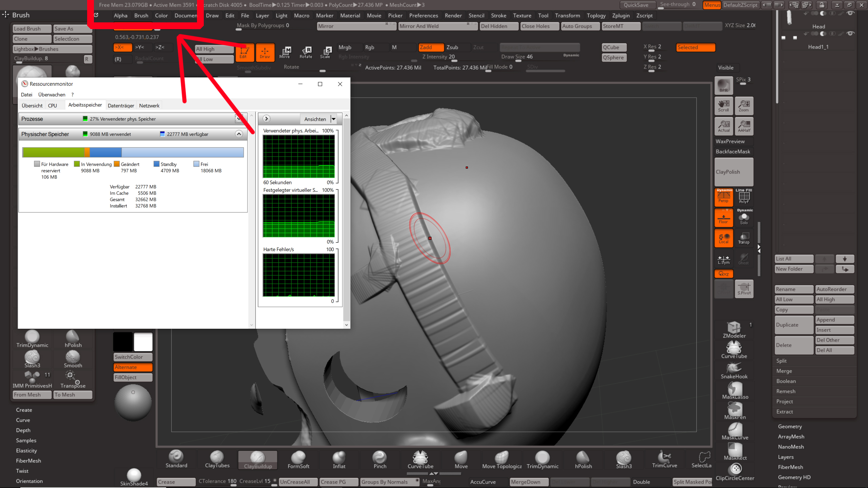The height and width of the screenshot is (488, 868).
Task: Open the Ansichten dropdown arrow
Action: (x=334, y=119)
